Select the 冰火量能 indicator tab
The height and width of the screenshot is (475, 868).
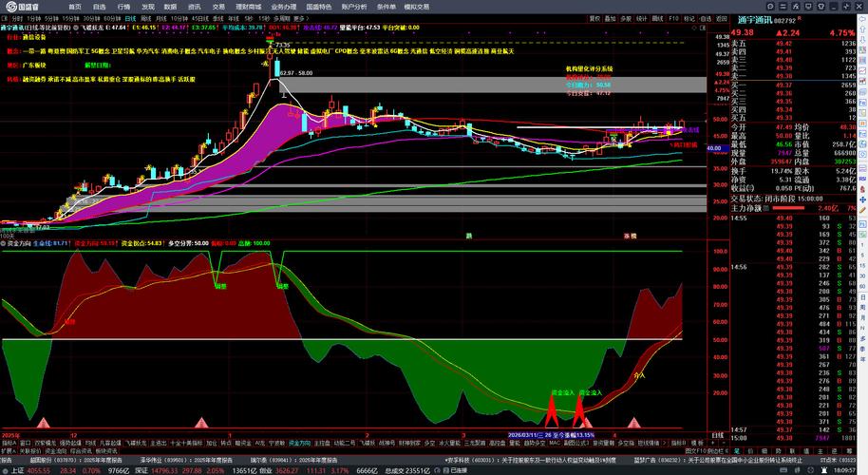449,443
